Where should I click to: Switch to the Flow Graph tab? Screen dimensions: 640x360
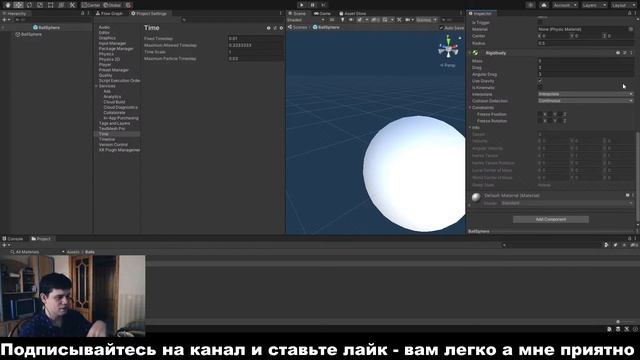click(109, 13)
